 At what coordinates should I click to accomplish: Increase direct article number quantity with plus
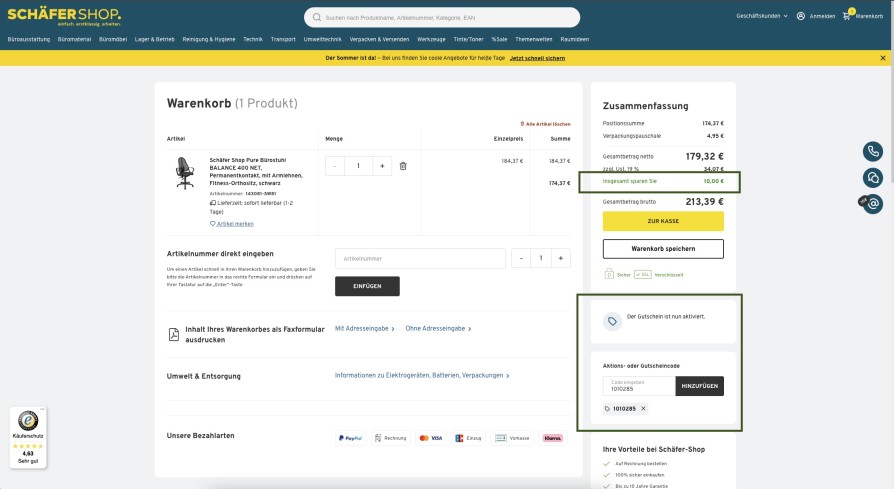click(561, 258)
